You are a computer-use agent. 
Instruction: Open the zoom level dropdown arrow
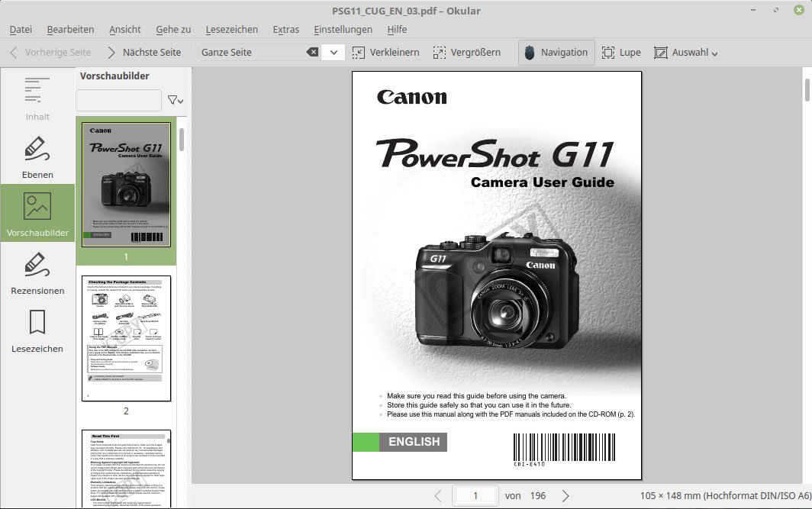pyautogui.click(x=333, y=53)
